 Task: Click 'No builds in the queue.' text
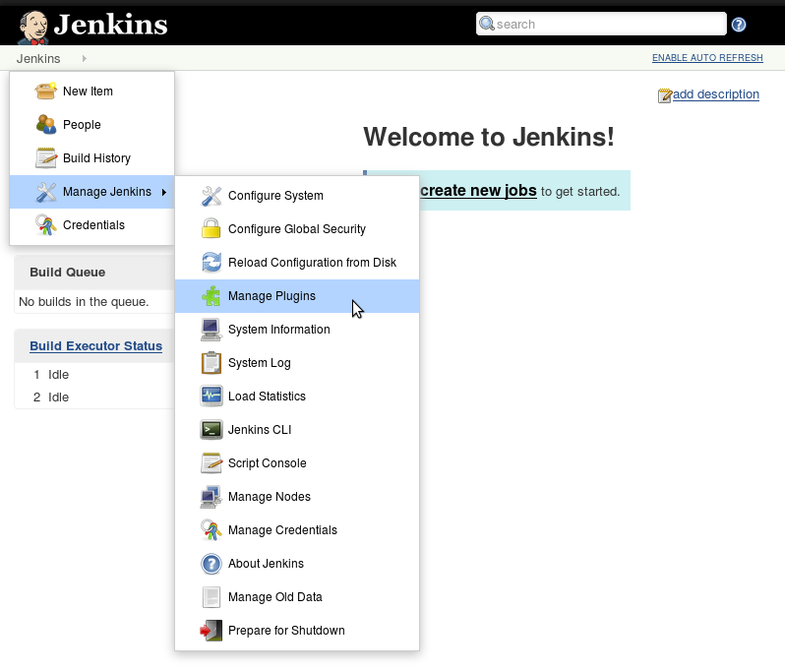point(84,302)
